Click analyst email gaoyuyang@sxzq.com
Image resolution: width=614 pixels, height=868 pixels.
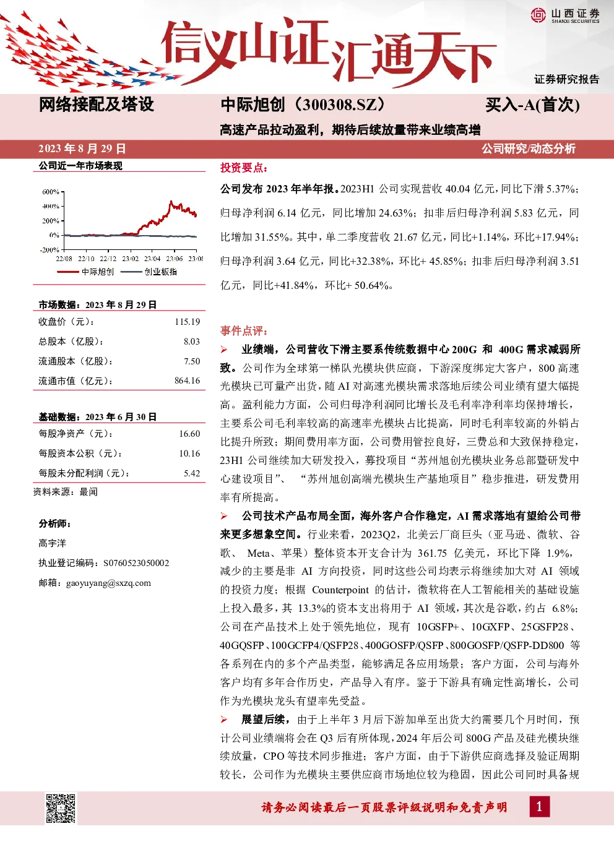(108, 583)
